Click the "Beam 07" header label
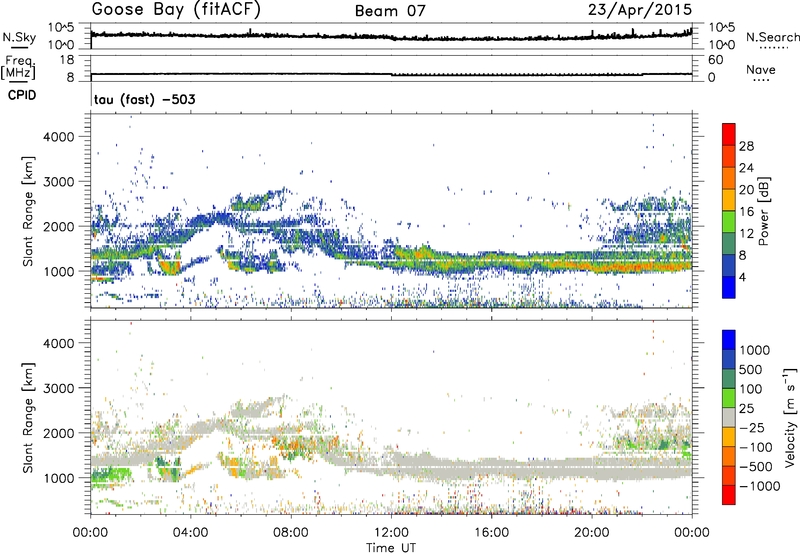The height and width of the screenshot is (554, 800). click(x=390, y=11)
